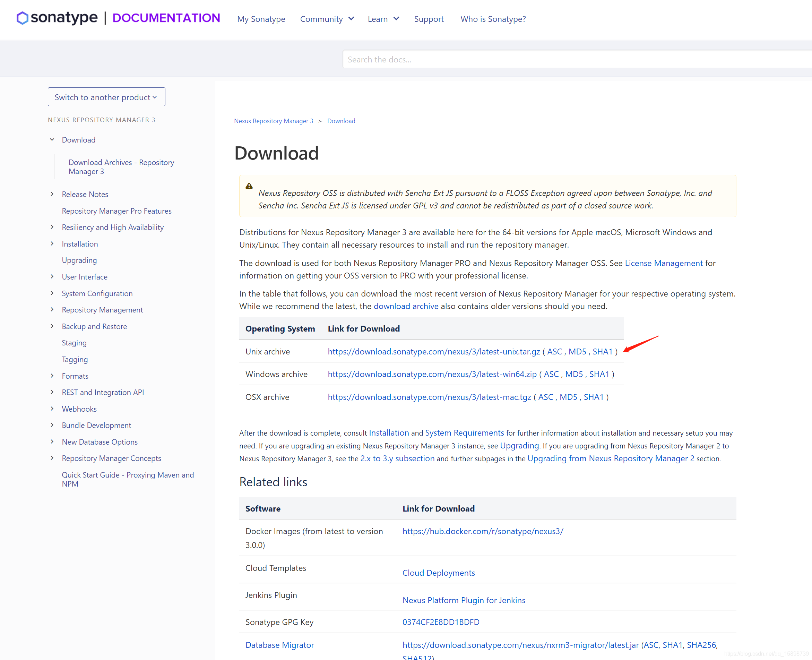The height and width of the screenshot is (660, 812).
Task: Expand Backup and Restore chevron
Action: (52, 326)
